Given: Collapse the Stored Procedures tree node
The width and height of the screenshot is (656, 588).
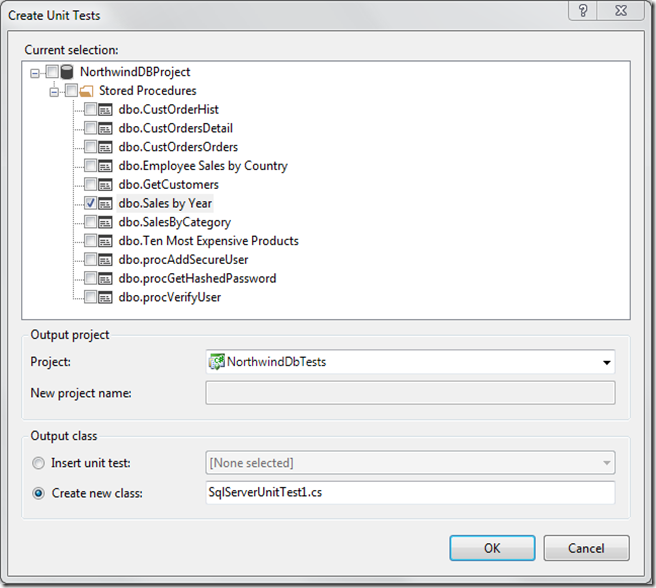Looking at the screenshot, I should coord(54,92).
